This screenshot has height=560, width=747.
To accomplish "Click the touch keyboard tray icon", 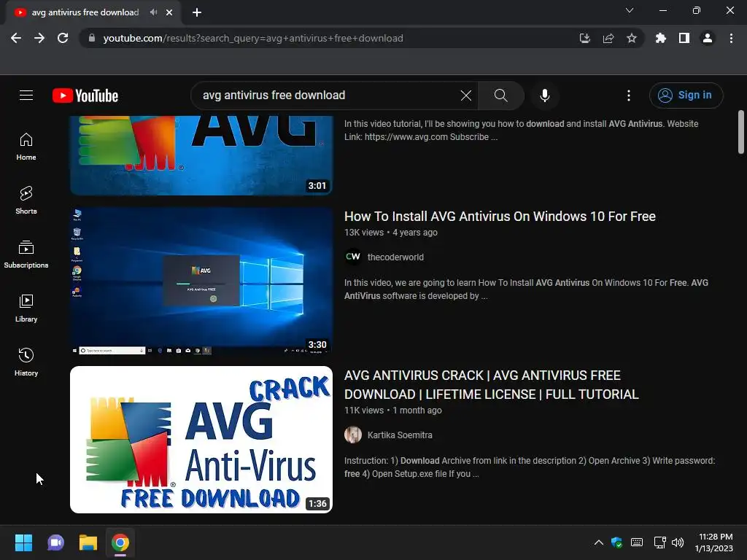I will click(637, 542).
